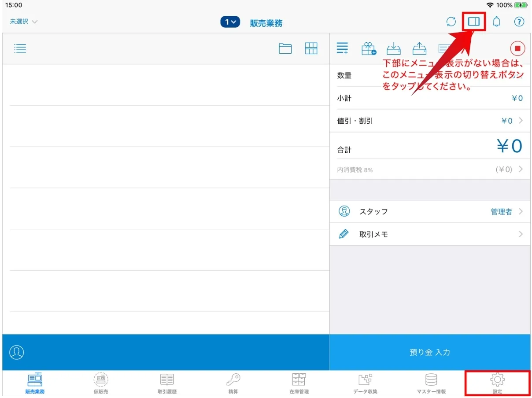Toggle the menu display switch button
532x398 pixels.
coord(474,22)
